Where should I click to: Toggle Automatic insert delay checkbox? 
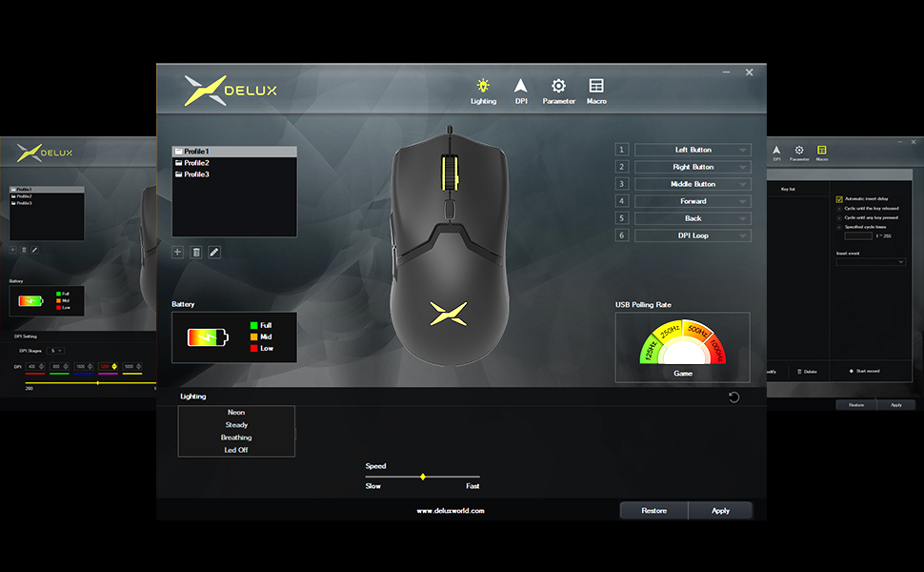point(839,199)
